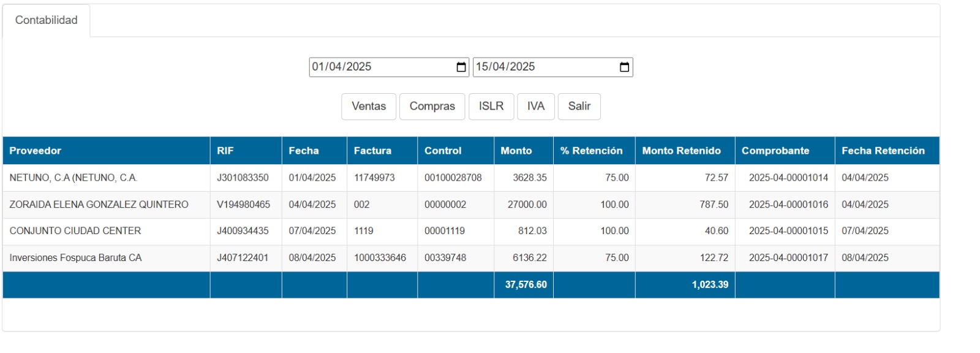Click the Proveedor column header
The height and width of the screenshot is (353, 980).
pos(36,151)
